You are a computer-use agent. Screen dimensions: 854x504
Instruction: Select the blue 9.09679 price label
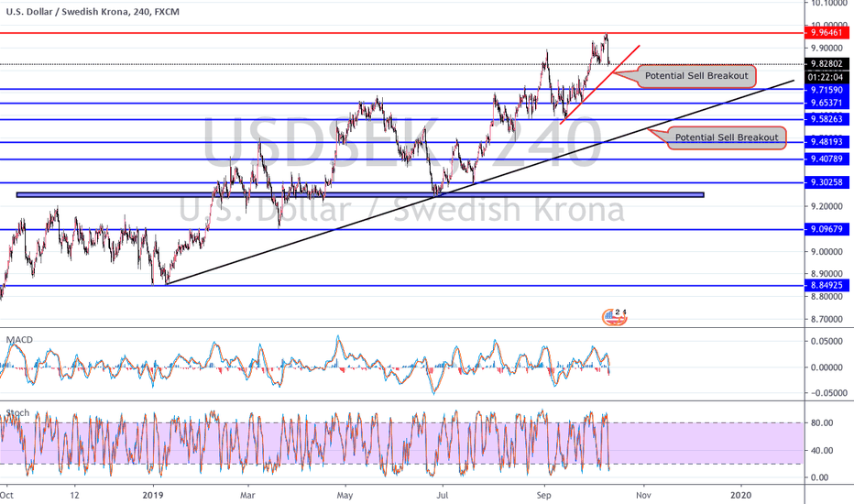click(827, 229)
